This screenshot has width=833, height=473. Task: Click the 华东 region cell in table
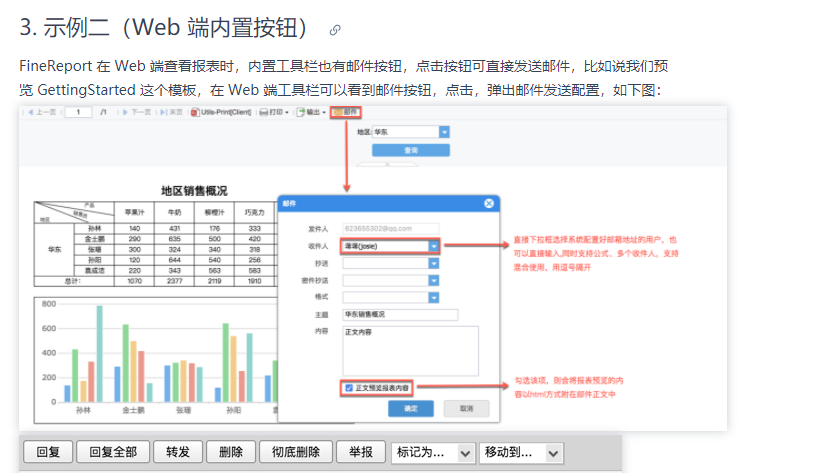click(54, 249)
